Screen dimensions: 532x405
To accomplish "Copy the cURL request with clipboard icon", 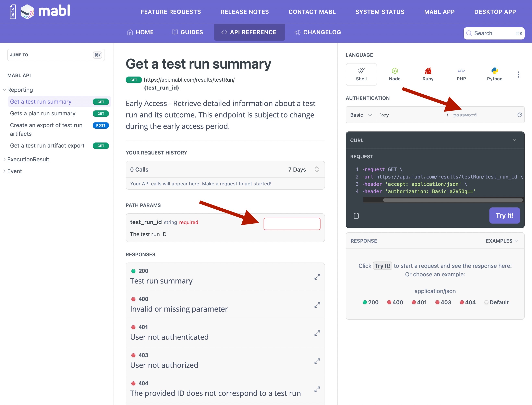I will point(356,216).
